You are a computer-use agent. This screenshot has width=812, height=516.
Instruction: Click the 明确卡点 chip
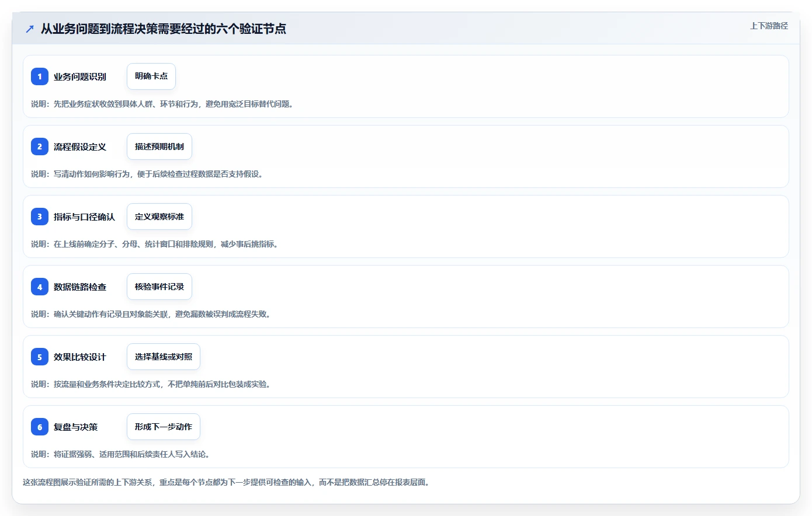coord(151,76)
